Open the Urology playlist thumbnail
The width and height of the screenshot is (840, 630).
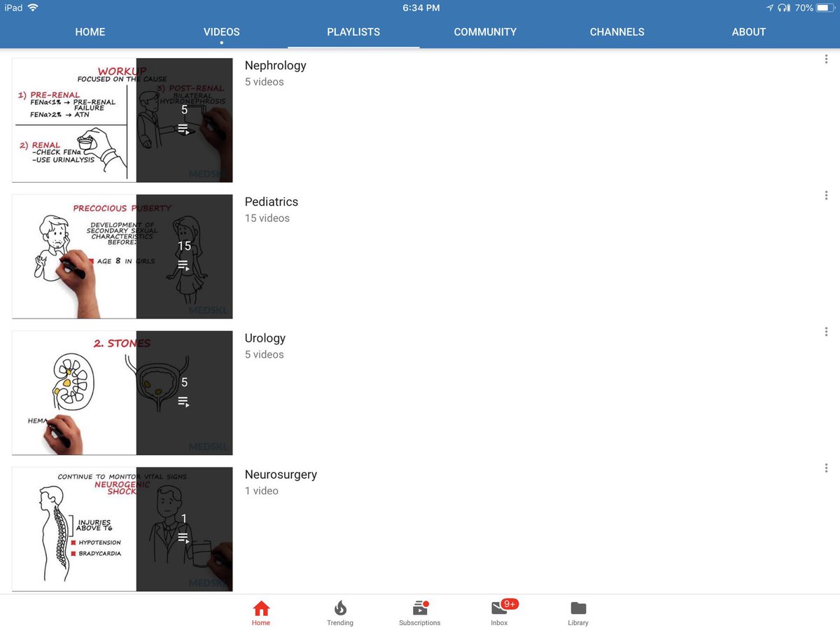[x=122, y=393]
